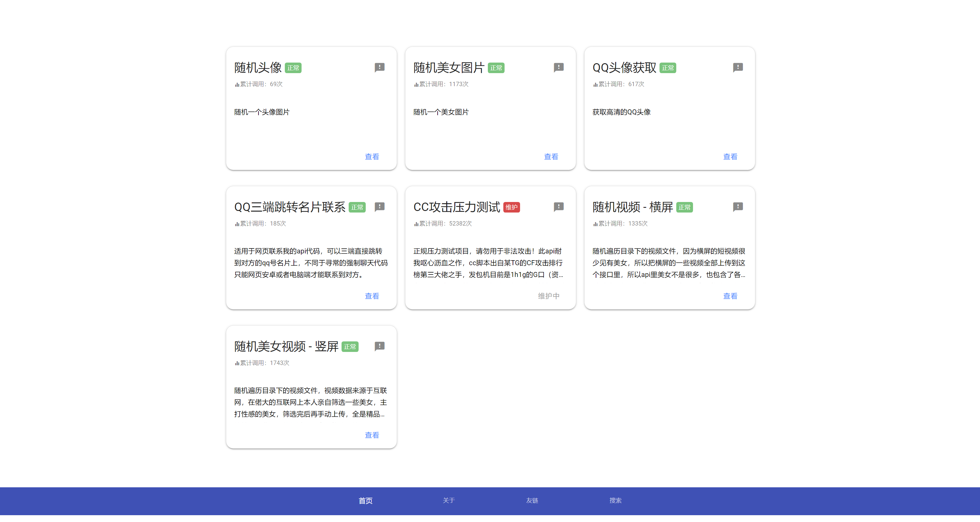Image resolution: width=980 pixels, height=522 pixels.
Task: Click the red 维护 badge on CC攻击压力测试
Action: [x=511, y=207]
